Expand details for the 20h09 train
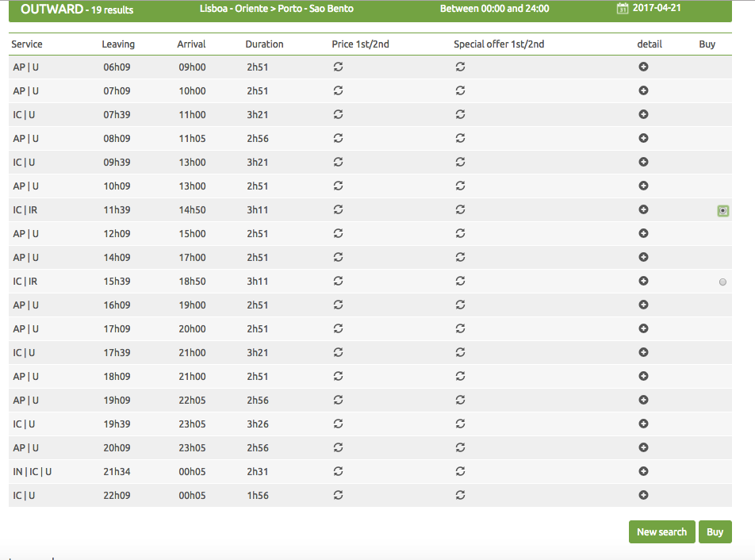 pos(643,448)
